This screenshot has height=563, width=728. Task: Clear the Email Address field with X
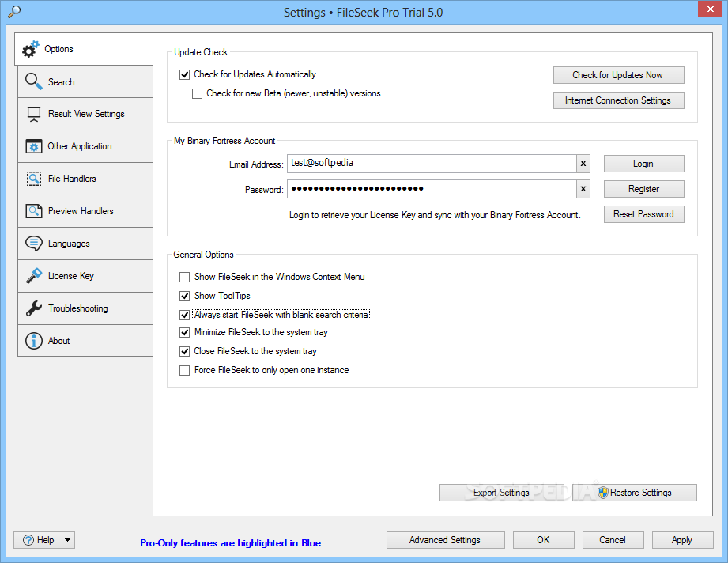tap(583, 164)
